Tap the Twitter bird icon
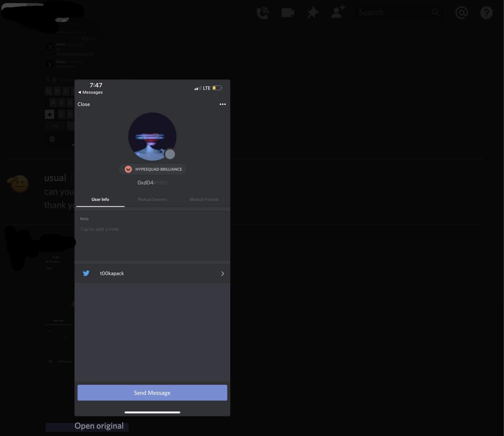Screen dimensions: 504x436 pyautogui.click(x=86, y=273)
